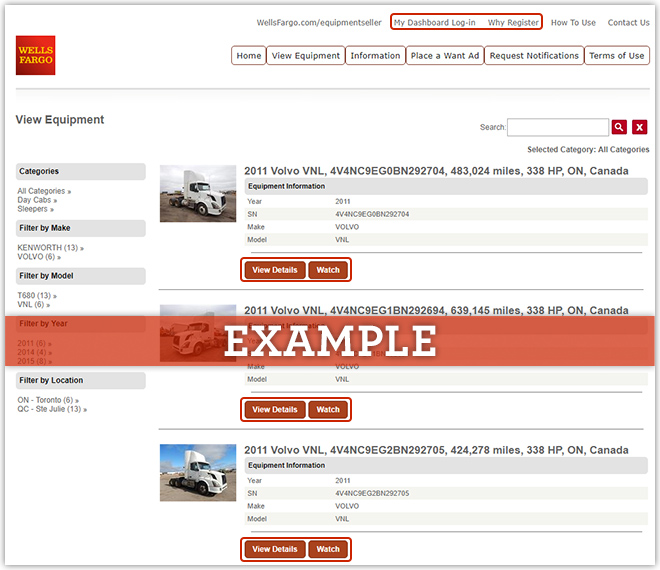Screen dimensions: 660x570
Task: Select Sleepers category
Action: (x=35, y=209)
